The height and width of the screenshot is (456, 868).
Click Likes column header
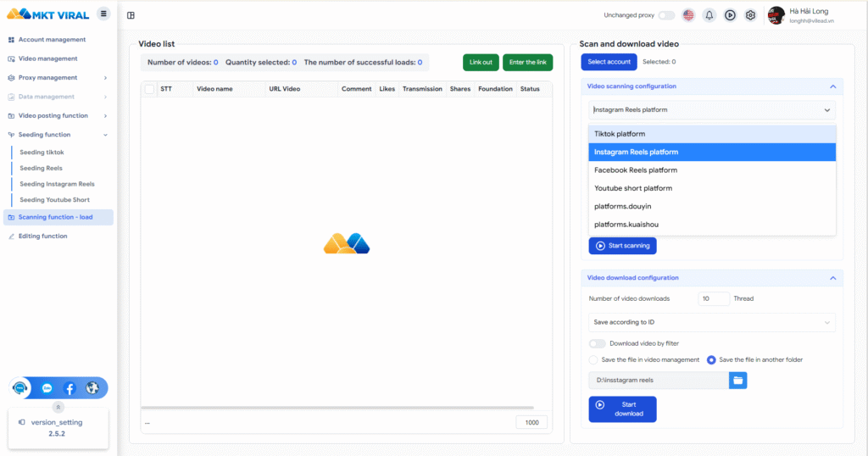coord(387,89)
